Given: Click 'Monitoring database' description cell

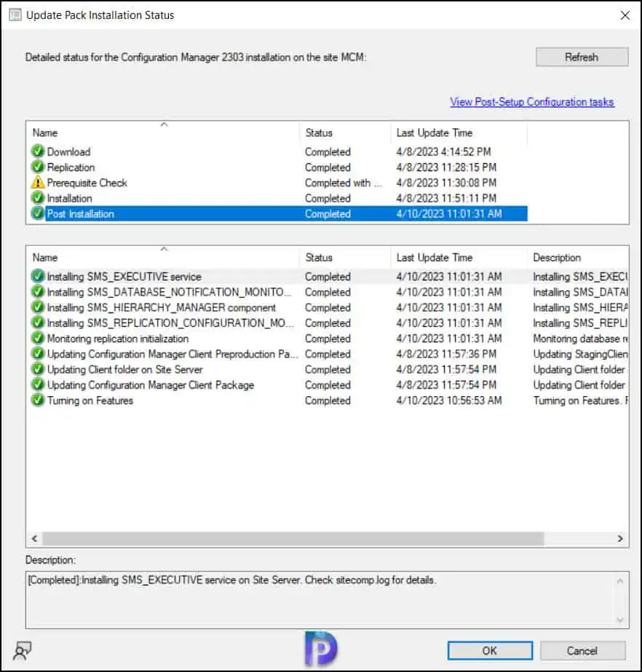Looking at the screenshot, I should 580,338.
